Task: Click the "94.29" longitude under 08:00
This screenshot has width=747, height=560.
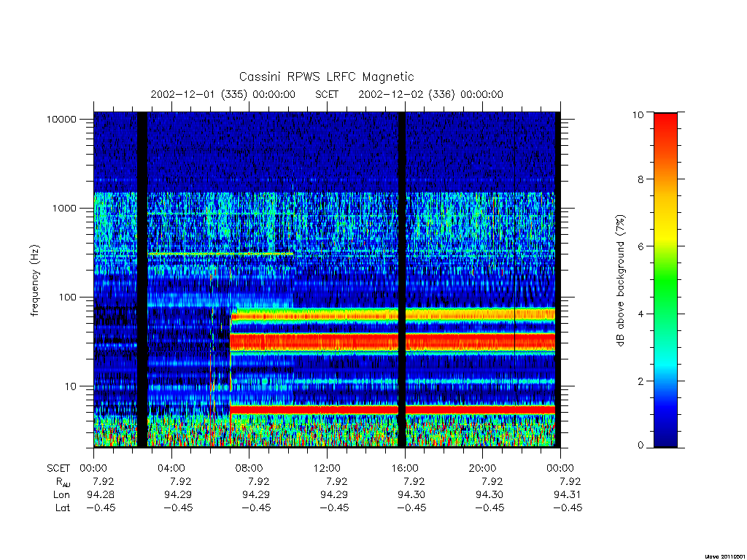Action: tap(256, 494)
